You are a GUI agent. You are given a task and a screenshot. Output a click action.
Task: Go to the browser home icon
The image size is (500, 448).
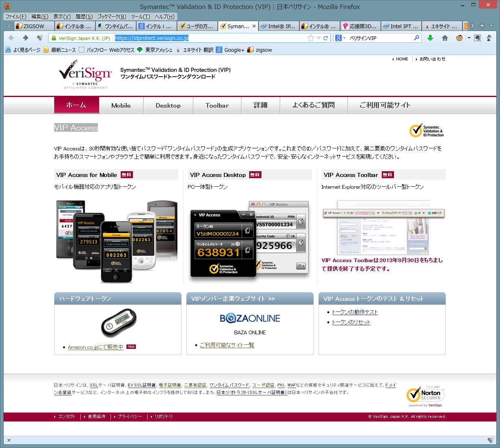[x=445, y=38]
